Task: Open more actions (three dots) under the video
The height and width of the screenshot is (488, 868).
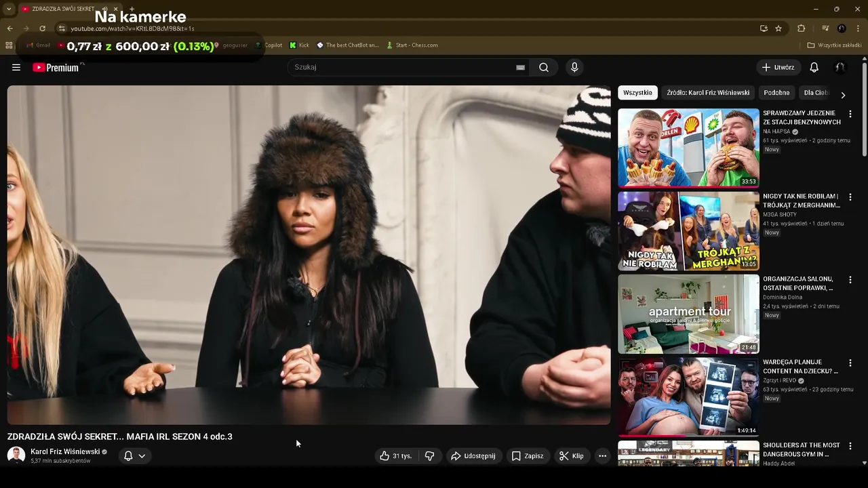Action: (x=602, y=456)
